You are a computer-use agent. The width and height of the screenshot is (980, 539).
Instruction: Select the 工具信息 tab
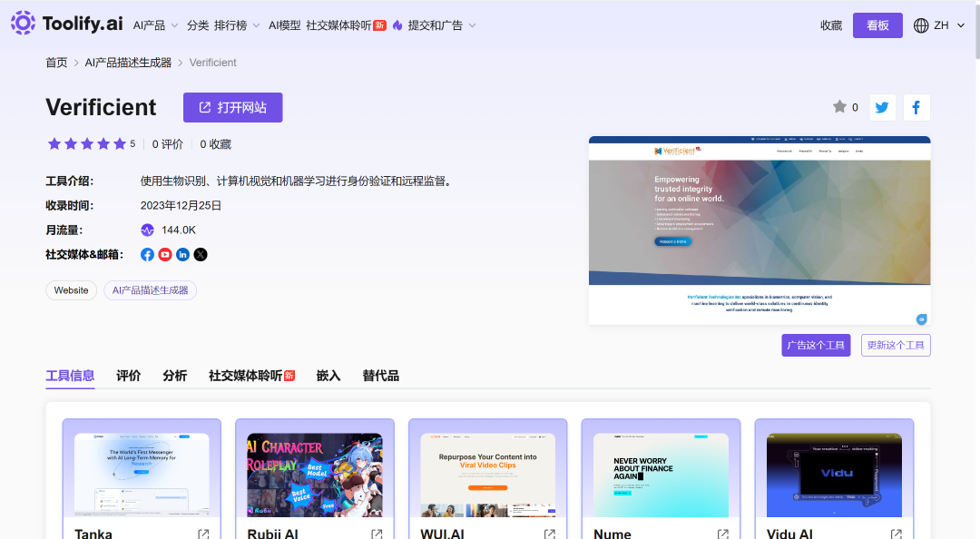coord(70,376)
